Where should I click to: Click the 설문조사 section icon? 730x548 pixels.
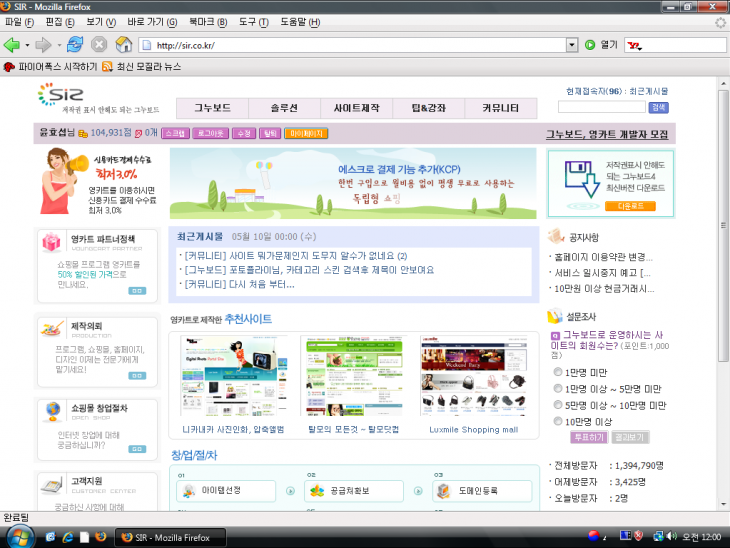pos(555,316)
